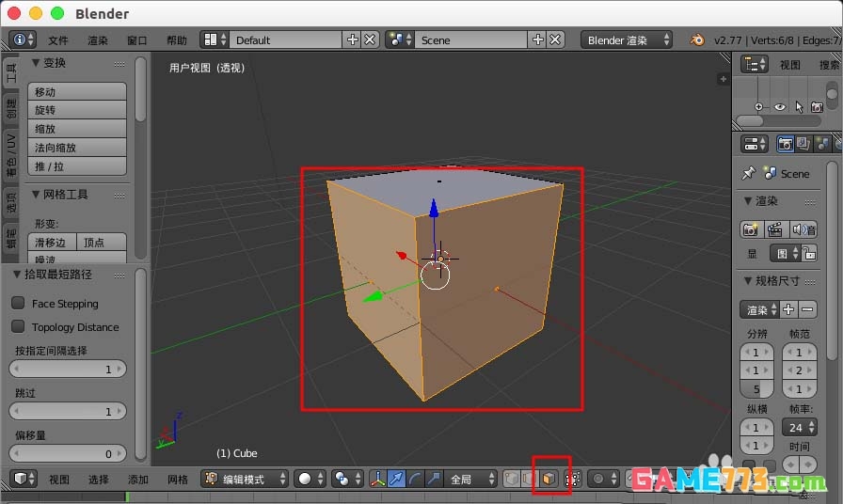
Task: Collapse the 拾取最短路径 operator panel
Action: 17,274
